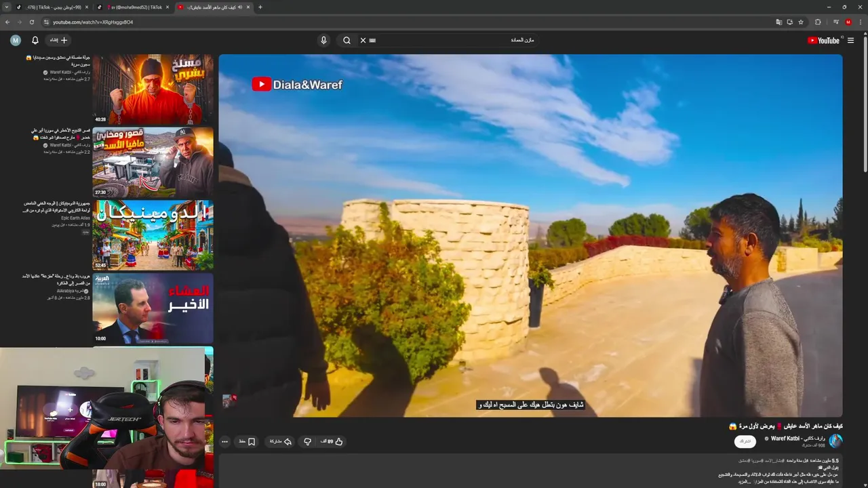Translate this page icon in address bar
This screenshot has height=488, width=868.
click(779, 22)
